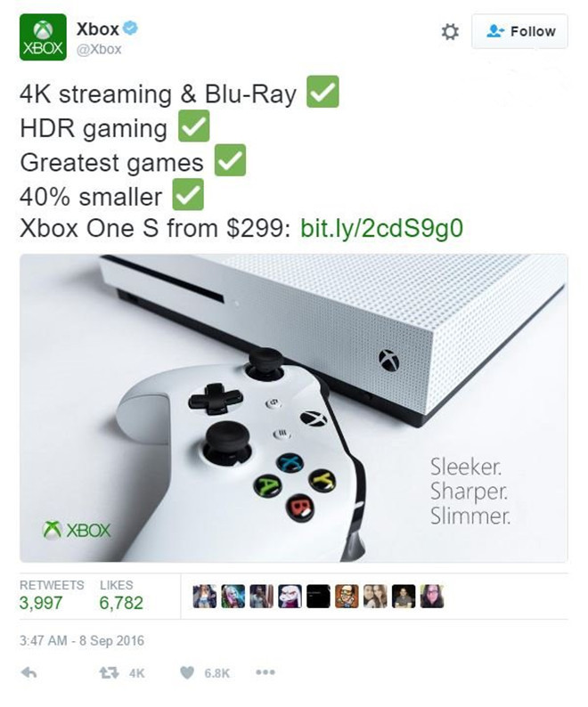Click the Xbox display name
The image size is (588, 707).
tap(97, 28)
